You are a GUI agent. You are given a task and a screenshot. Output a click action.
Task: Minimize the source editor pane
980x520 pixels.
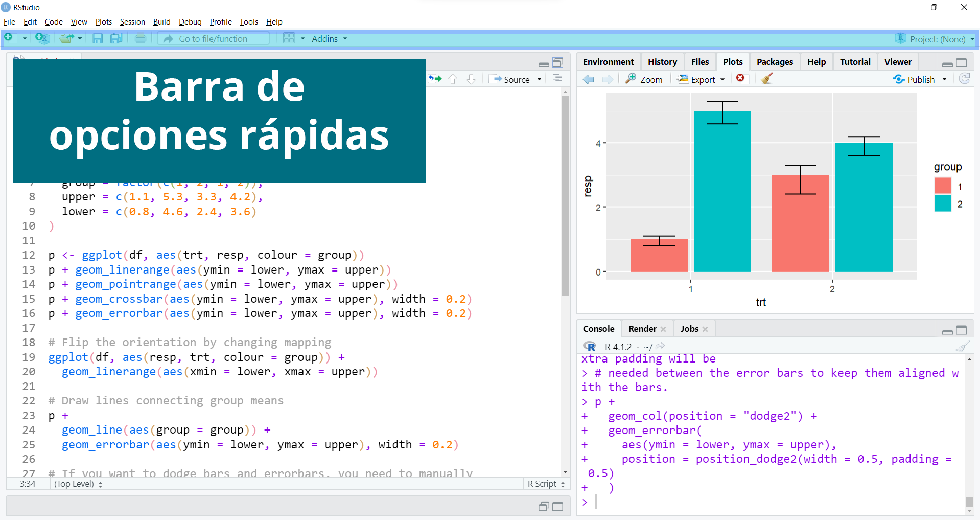(x=544, y=64)
